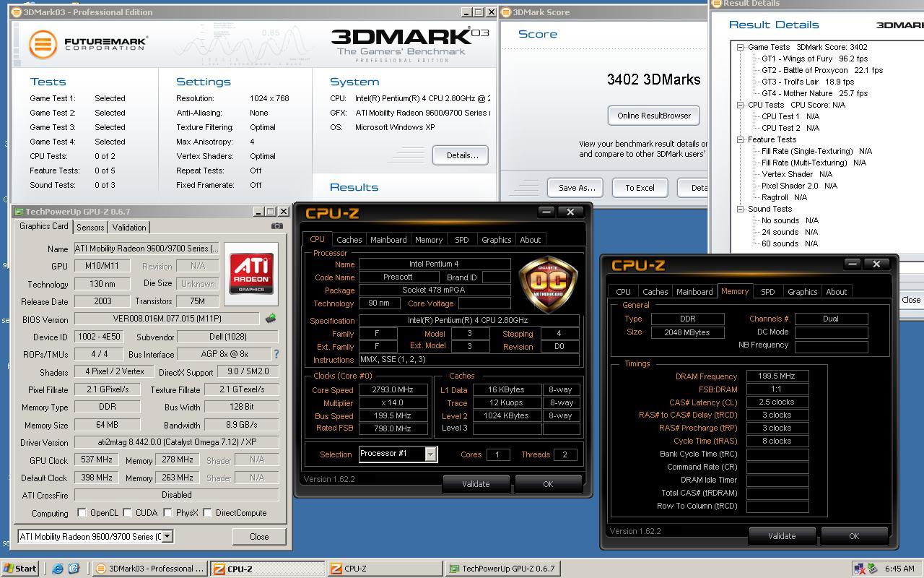This screenshot has width=924, height=578.
Task: Click the GPU-Z screenshot camera icon
Action: pos(276,226)
